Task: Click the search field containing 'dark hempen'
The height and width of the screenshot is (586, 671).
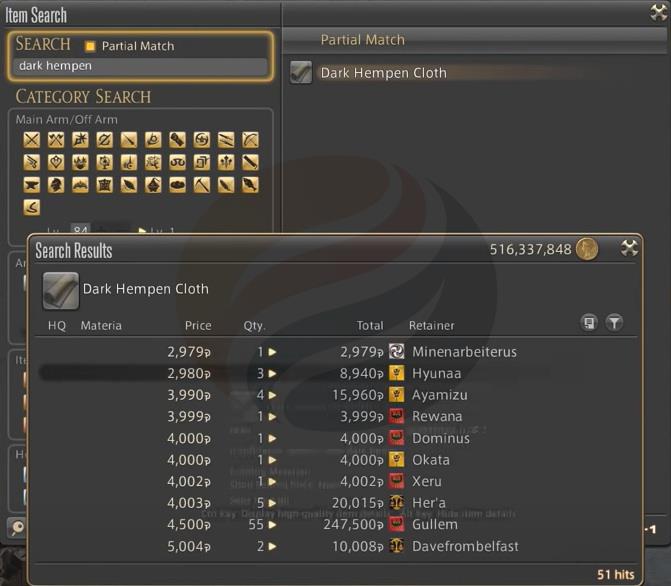Action: [141, 66]
